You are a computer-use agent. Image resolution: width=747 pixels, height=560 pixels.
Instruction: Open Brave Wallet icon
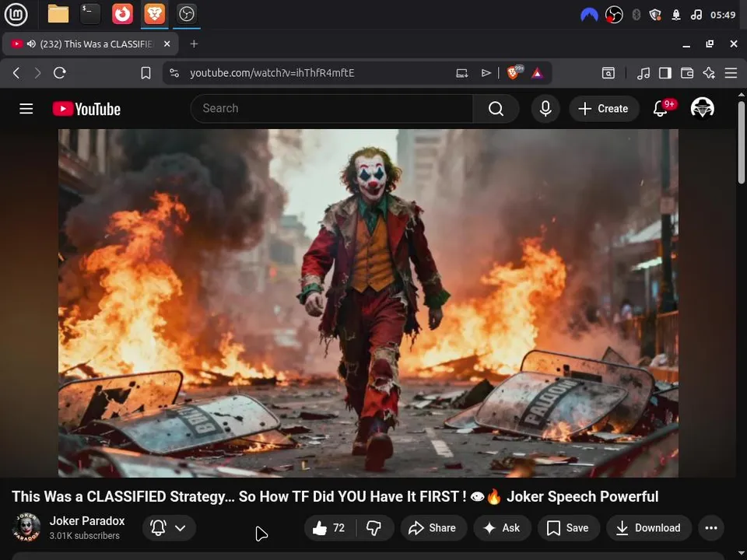[x=687, y=73]
